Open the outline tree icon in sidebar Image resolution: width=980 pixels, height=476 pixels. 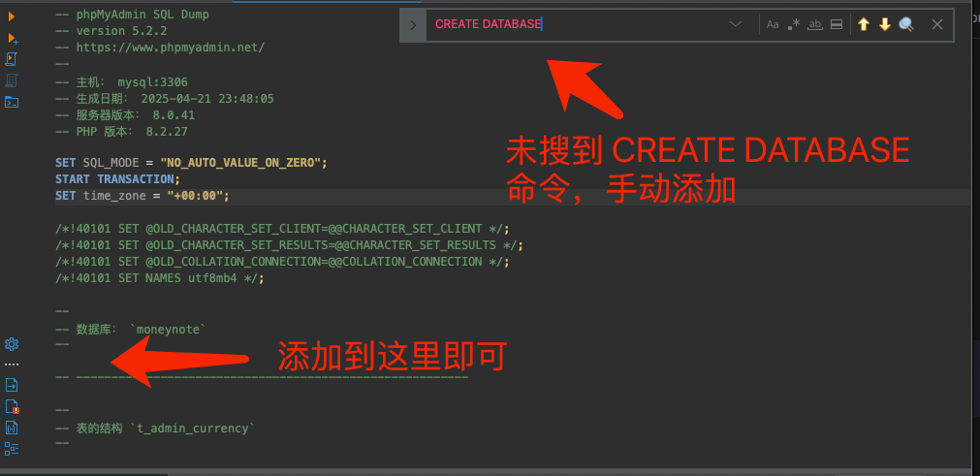pos(12,448)
